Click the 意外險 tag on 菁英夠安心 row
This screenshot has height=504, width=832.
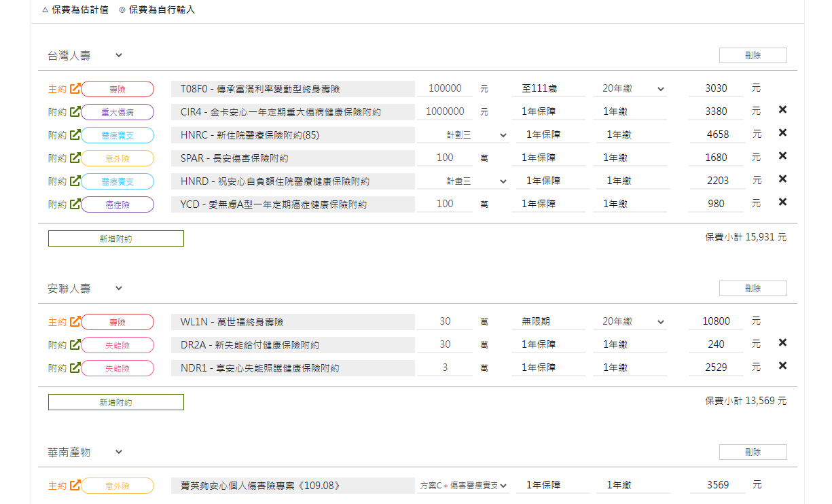[117, 486]
